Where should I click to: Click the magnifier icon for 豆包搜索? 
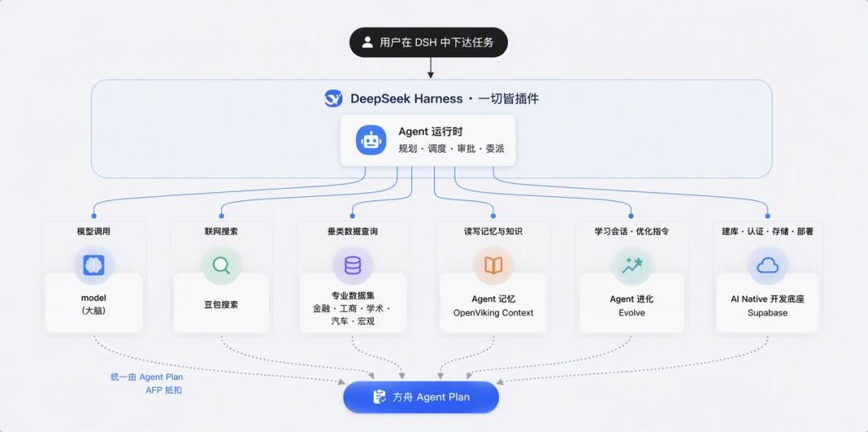pyautogui.click(x=222, y=265)
